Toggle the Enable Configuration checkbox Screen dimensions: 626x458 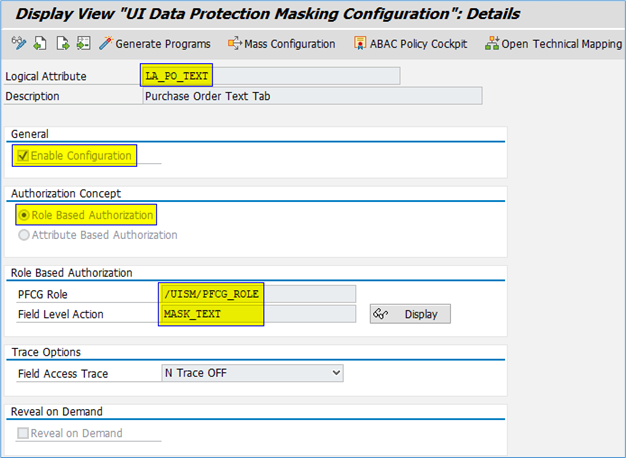point(23,155)
